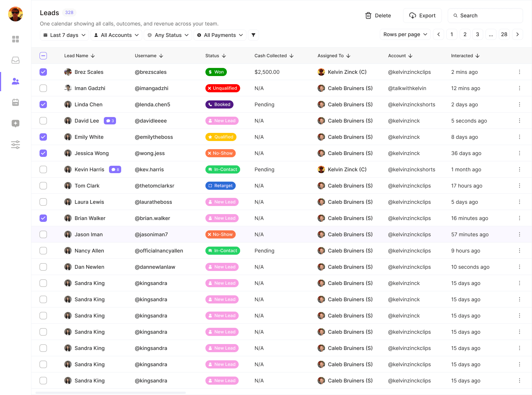
Task: Click the user profile avatar at top left
Action: click(16, 14)
